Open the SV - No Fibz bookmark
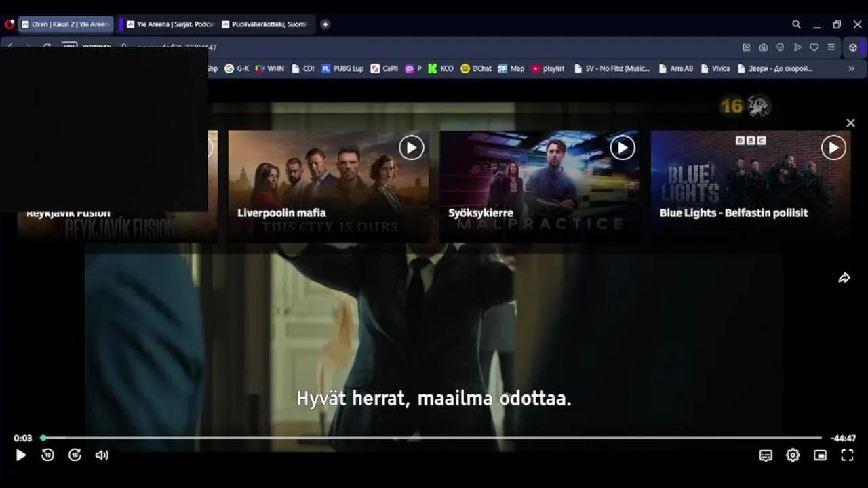This screenshot has width=868, height=488. pos(612,68)
